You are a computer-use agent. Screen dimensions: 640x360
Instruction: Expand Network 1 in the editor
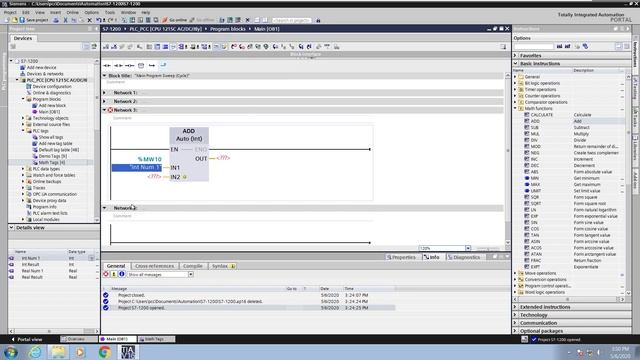point(104,93)
